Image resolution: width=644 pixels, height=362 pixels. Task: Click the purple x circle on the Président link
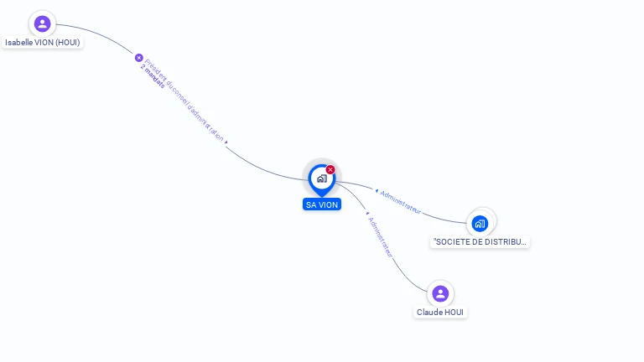139,58
